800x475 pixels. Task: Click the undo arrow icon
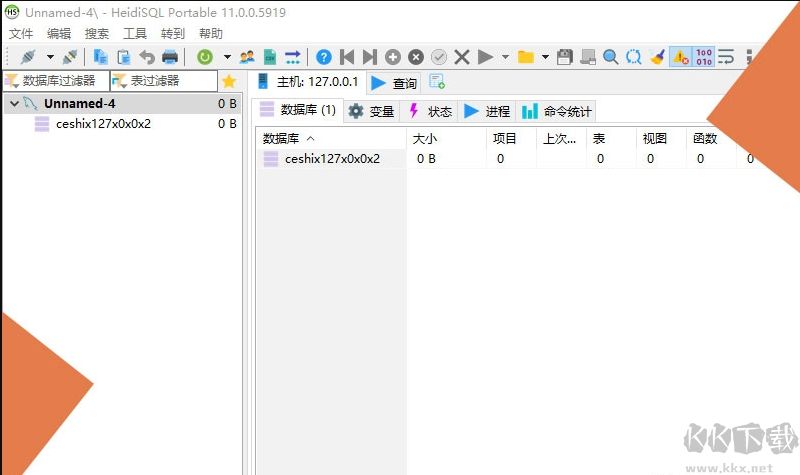point(147,57)
